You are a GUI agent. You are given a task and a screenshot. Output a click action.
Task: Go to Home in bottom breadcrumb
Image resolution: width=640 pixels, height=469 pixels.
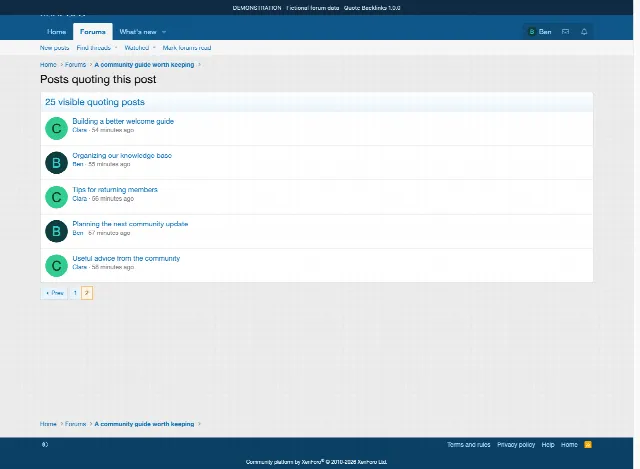(x=48, y=424)
